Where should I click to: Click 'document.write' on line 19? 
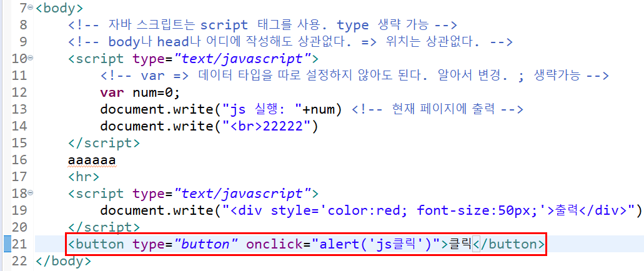coord(157,210)
